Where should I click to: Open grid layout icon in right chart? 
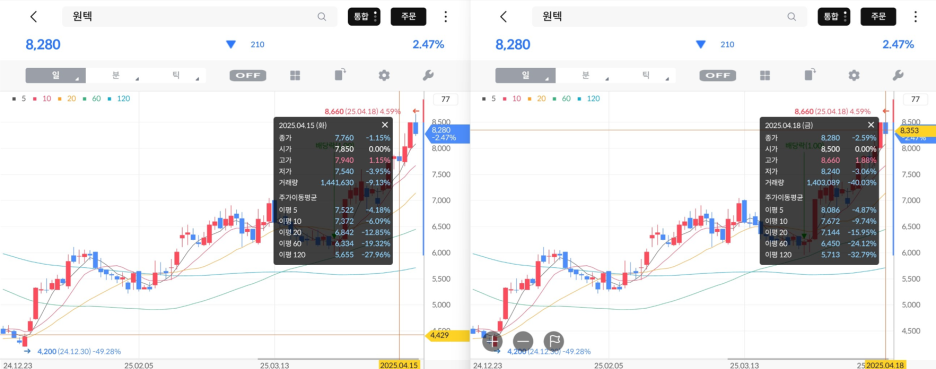[765, 75]
